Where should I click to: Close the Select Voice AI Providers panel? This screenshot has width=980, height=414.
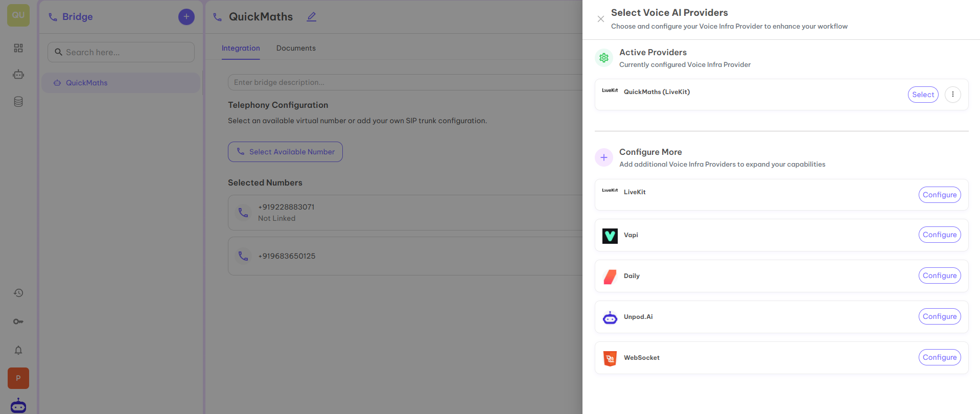pyautogui.click(x=601, y=19)
